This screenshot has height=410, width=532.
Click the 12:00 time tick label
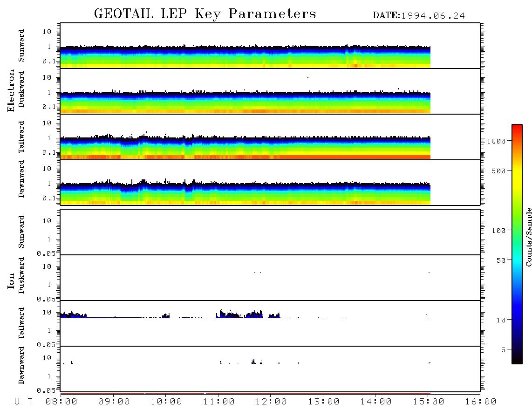click(271, 402)
